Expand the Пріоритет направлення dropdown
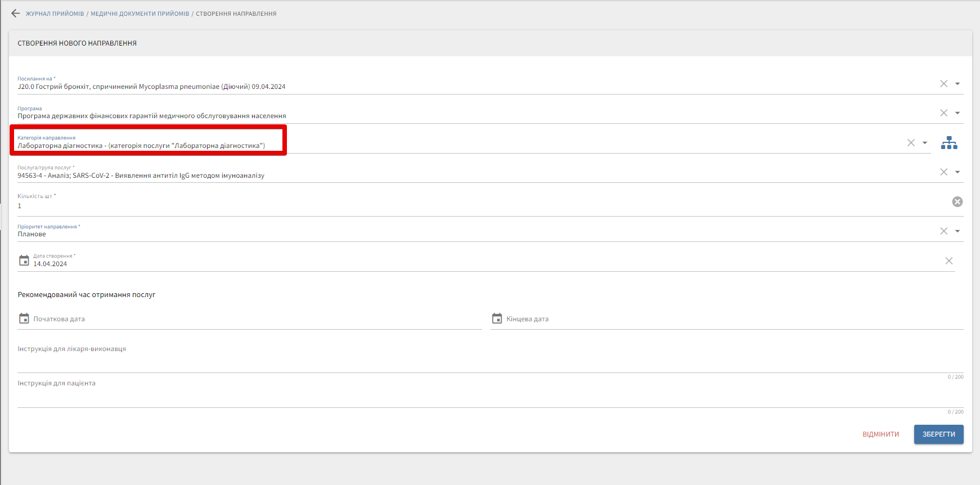 [x=957, y=231]
